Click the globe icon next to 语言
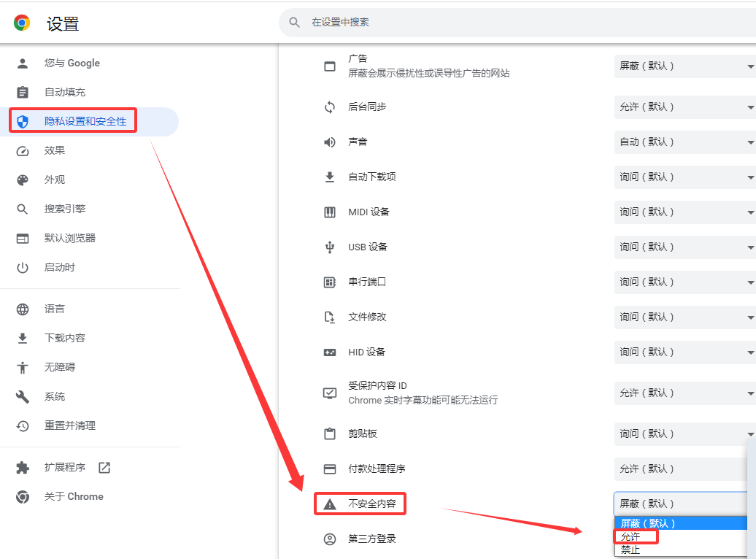The image size is (756, 559). [x=23, y=309]
